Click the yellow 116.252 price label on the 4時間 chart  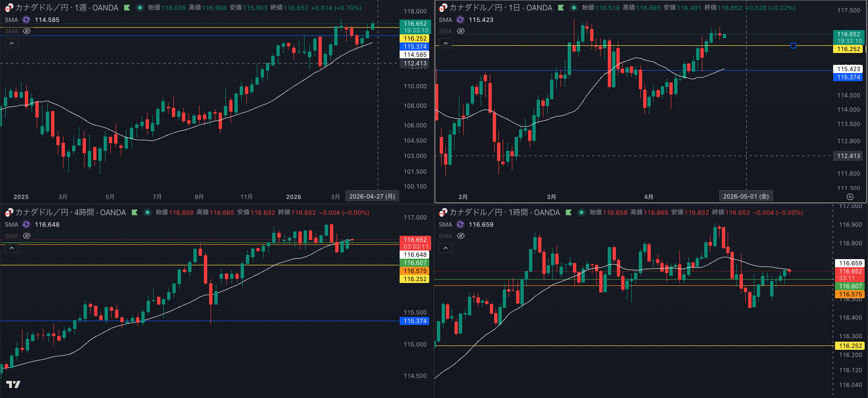coord(415,279)
